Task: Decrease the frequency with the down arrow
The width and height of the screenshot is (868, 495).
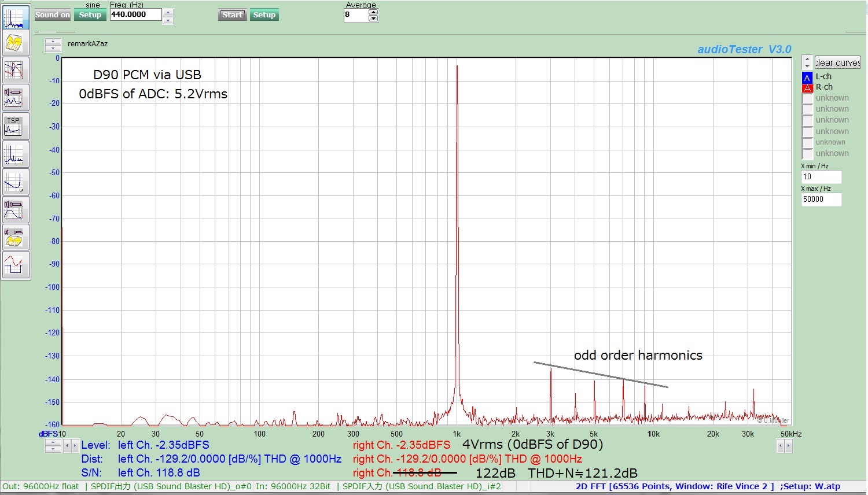Action: tap(168, 20)
